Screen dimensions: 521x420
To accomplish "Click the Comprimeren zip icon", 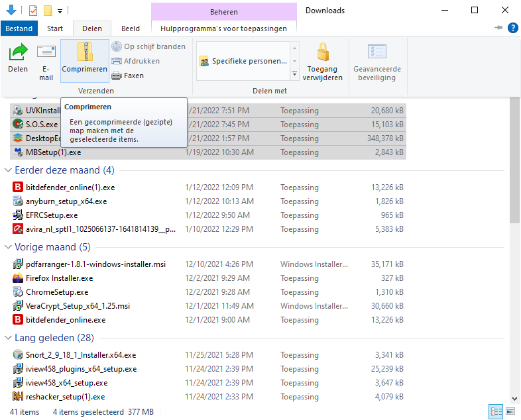I will coord(84,53).
